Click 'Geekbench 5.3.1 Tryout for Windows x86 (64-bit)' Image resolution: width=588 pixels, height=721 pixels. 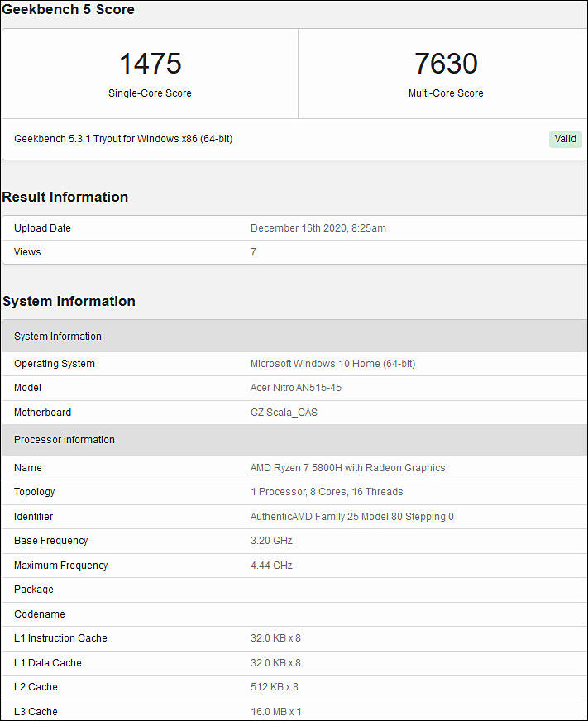click(x=123, y=139)
